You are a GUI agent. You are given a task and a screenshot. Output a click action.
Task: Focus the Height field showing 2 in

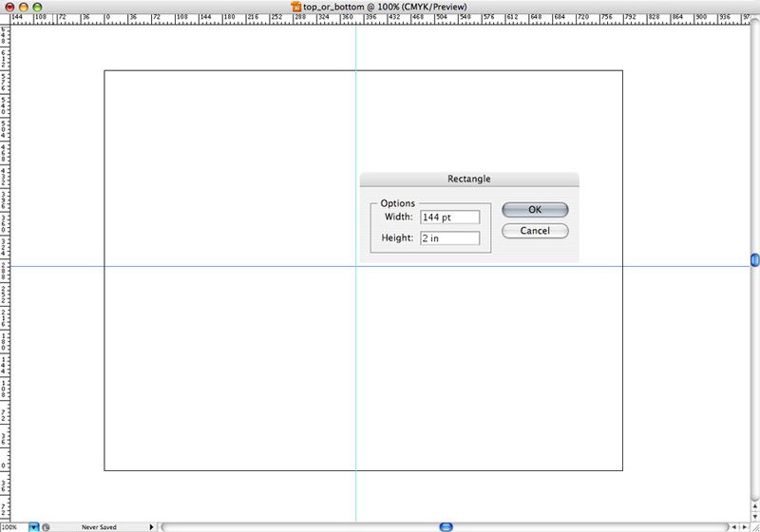tap(449, 237)
